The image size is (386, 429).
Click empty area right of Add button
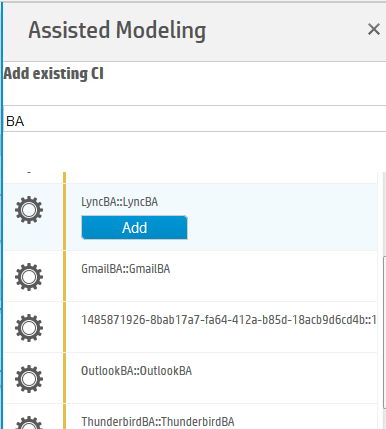pyautogui.click(x=282, y=228)
